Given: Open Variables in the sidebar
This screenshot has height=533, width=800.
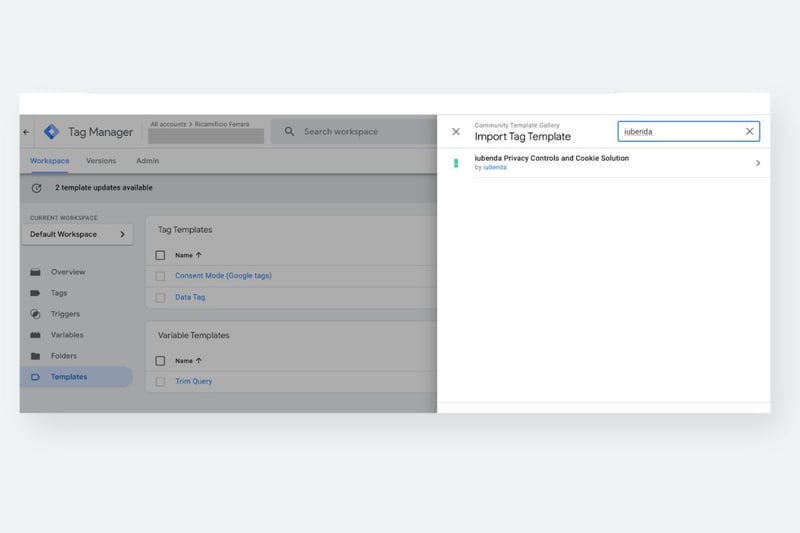Looking at the screenshot, I should tap(67, 335).
